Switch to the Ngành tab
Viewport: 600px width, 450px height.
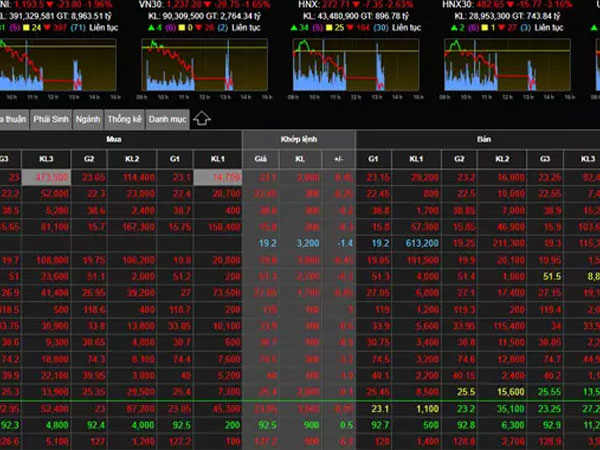(x=88, y=119)
